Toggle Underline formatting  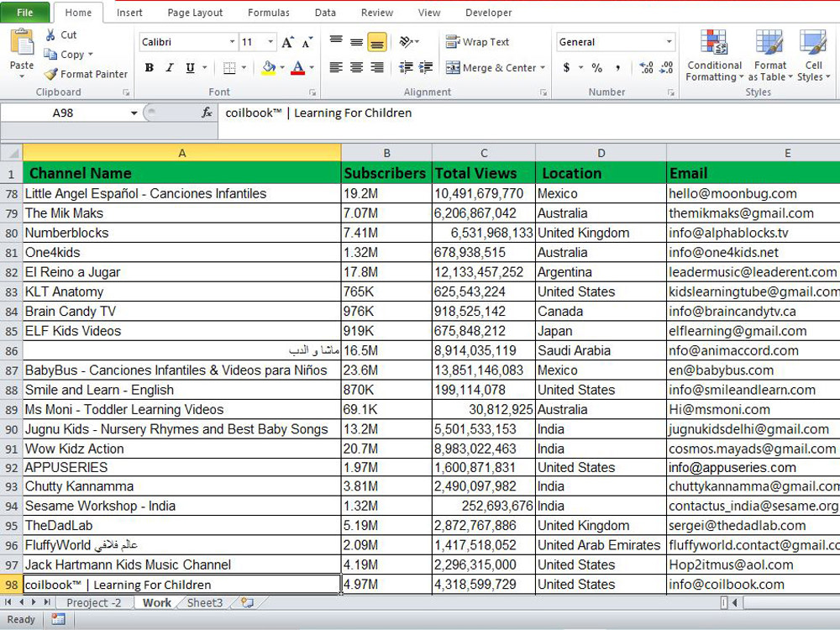click(x=190, y=68)
